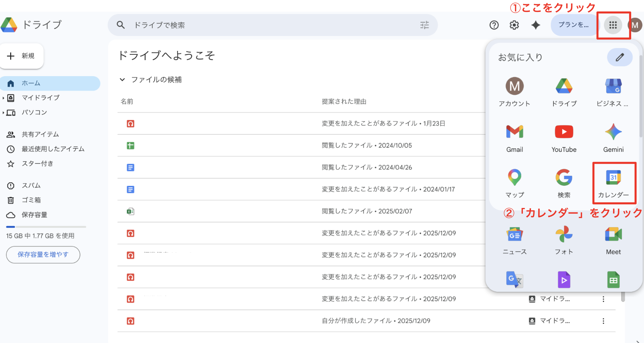
Task: Click the storage usage progress bar
Action: tap(46, 227)
